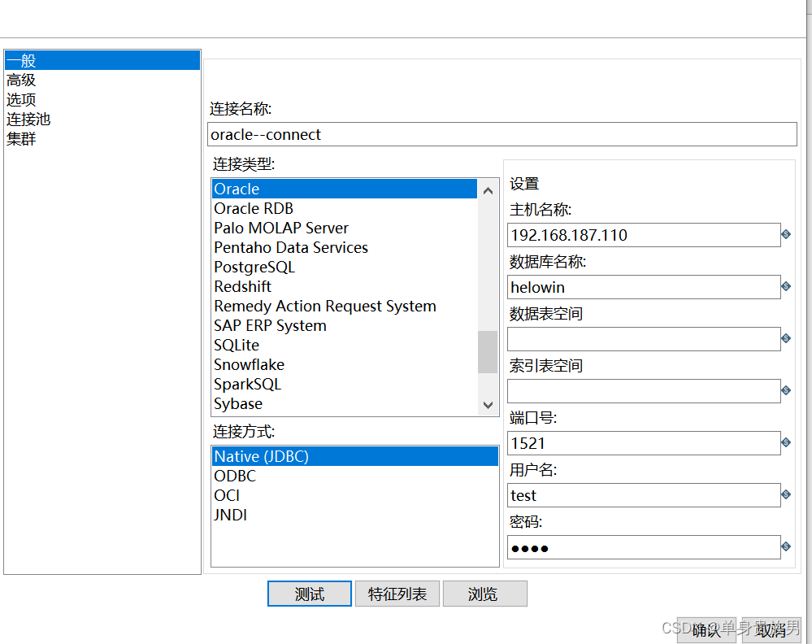Click the 浏览 button
812x644 pixels.
tap(485, 594)
